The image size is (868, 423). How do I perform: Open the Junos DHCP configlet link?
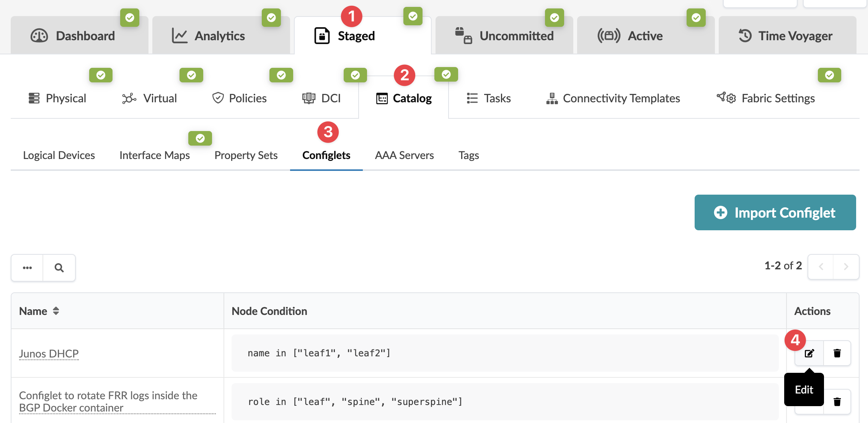[x=49, y=353]
